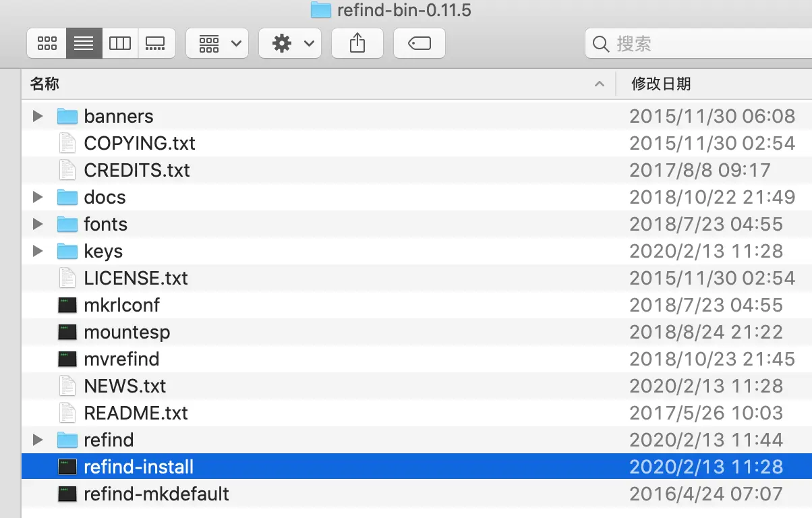
Task: Switch to column view
Action: [120, 44]
